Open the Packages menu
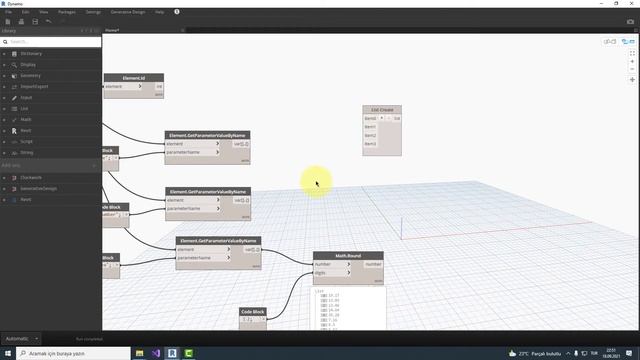The width and height of the screenshot is (640, 360). coord(67,12)
